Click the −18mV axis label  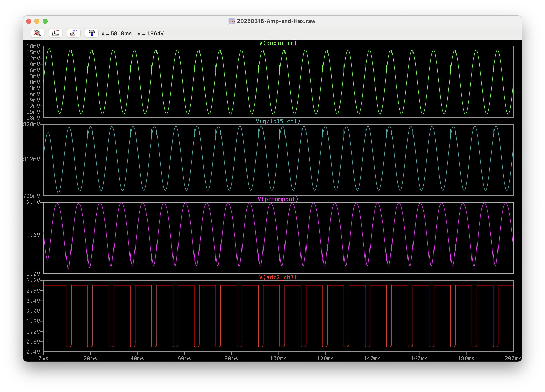[x=32, y=118]
